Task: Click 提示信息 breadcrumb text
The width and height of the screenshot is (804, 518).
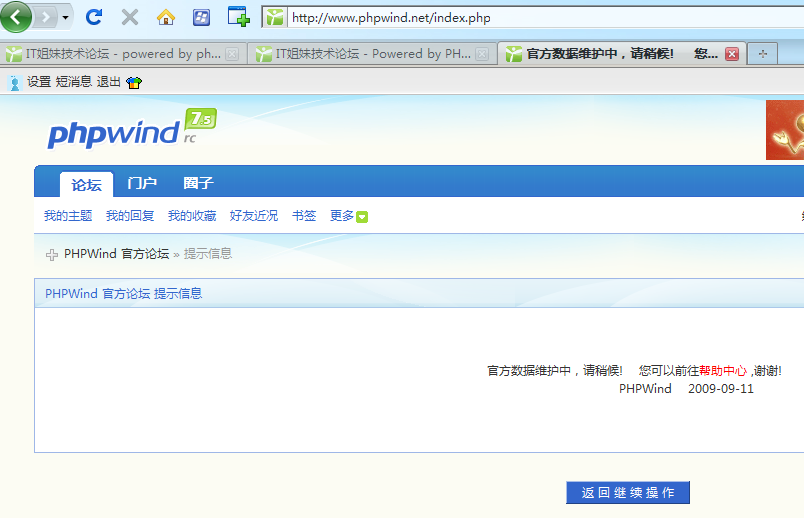Action: pyautogui.click(x=208, y=254)
